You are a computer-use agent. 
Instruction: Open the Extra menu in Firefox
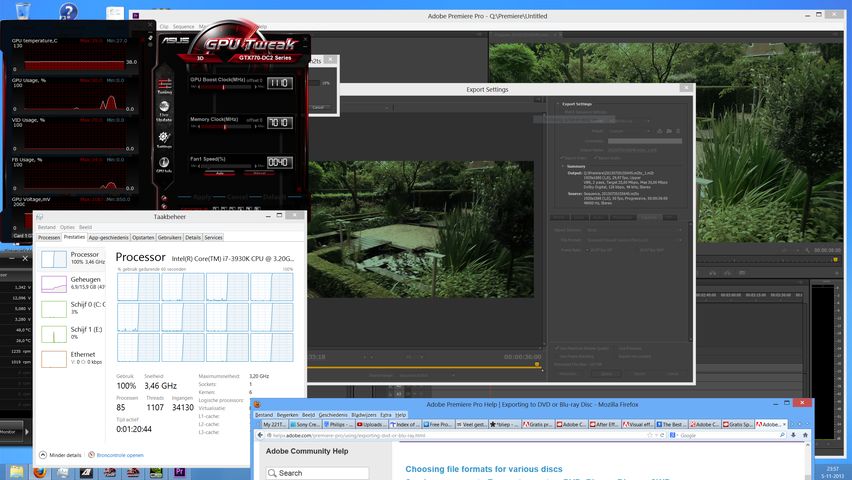pyautogui.click(x=386, y=415)
